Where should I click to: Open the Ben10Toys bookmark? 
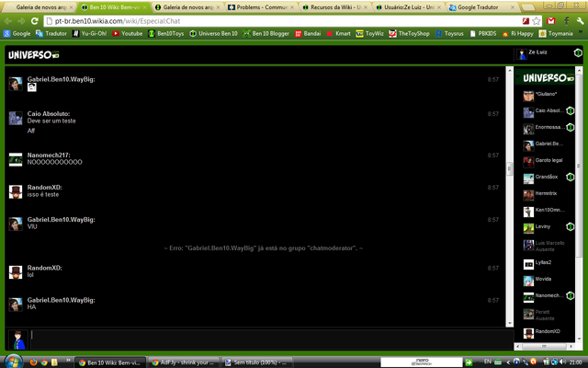click(x=166, y=33)
